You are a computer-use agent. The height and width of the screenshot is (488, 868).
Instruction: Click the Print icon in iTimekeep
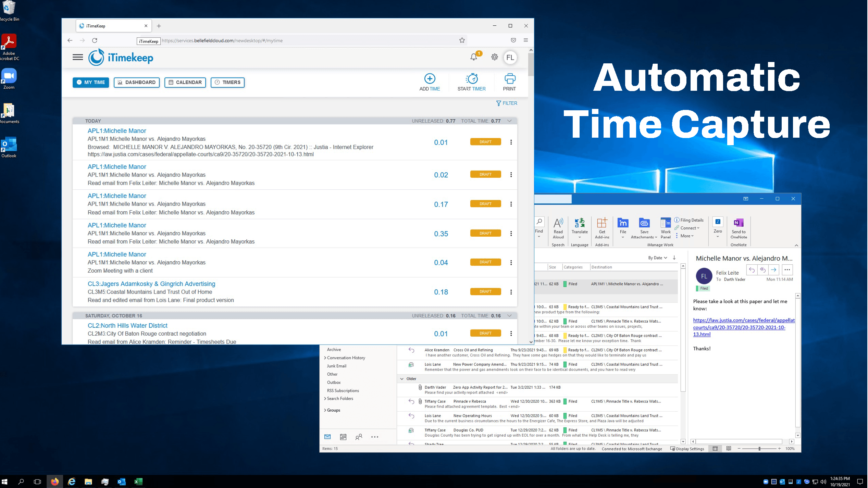510,79
